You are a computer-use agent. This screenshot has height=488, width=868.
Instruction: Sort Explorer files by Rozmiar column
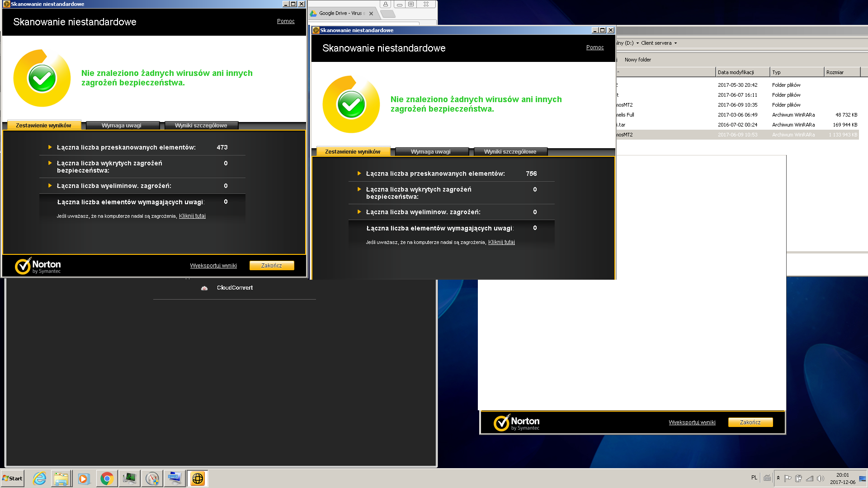coord(842,72)
